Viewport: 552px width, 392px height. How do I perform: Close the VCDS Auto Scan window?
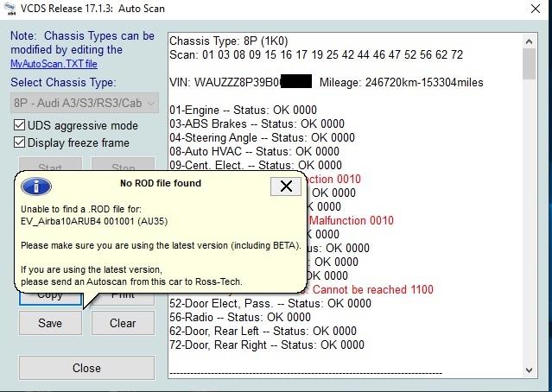point(535,9)
